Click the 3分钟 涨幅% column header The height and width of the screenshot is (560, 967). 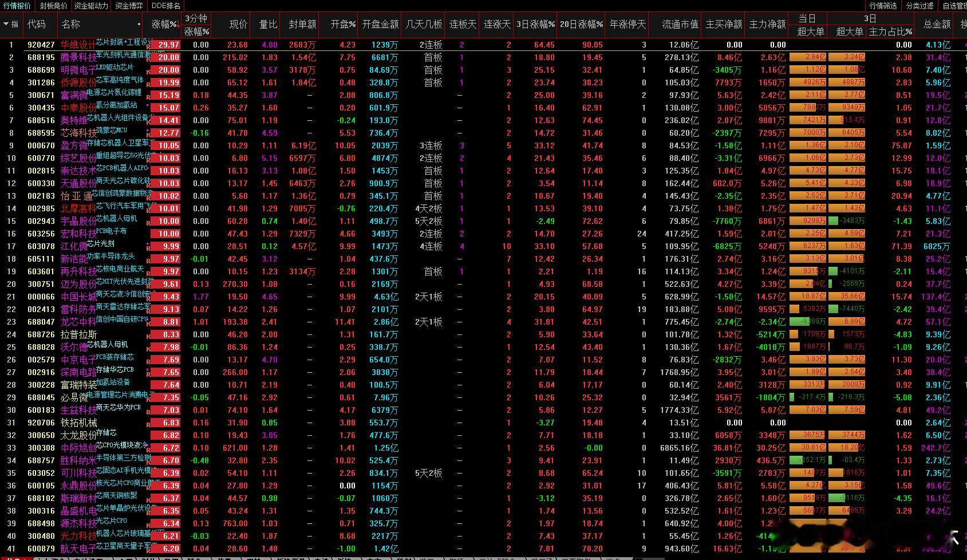click(x=197, y=25)
